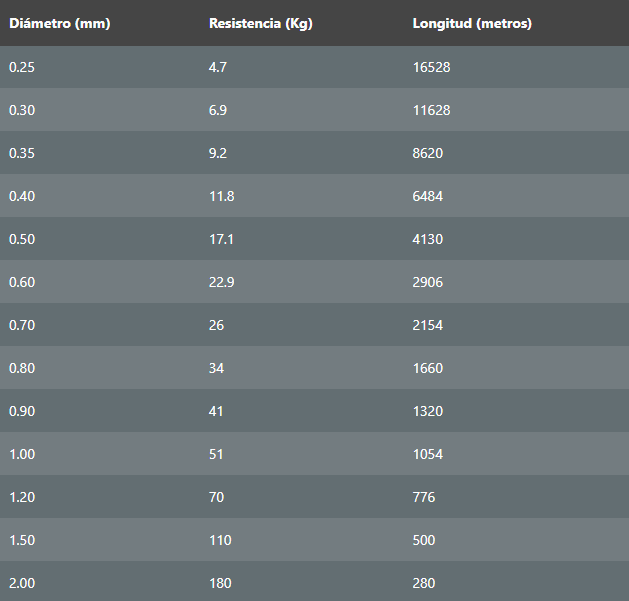Select the 0.30 diameter cell

tap(21, 110)
